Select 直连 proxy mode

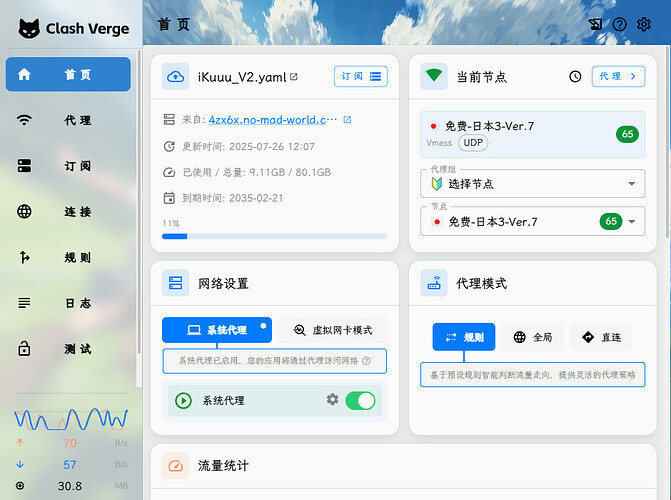(x=601, y=337)
